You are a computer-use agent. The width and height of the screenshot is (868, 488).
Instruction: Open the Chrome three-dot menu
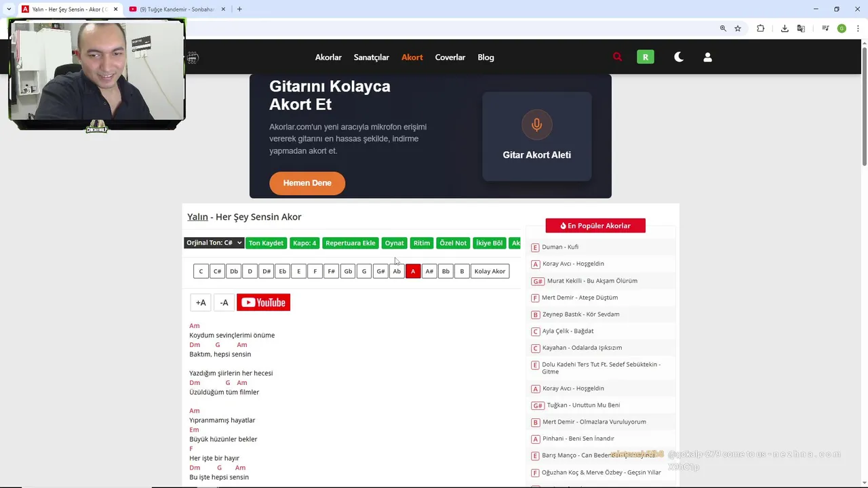pyautogui.click(x=858, y=28)
